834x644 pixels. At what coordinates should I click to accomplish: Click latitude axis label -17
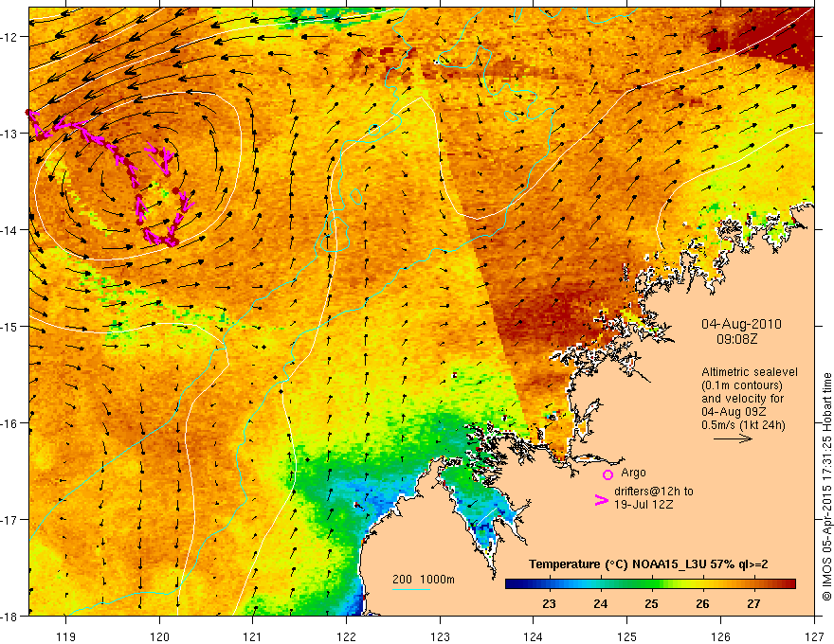point(9,519)
